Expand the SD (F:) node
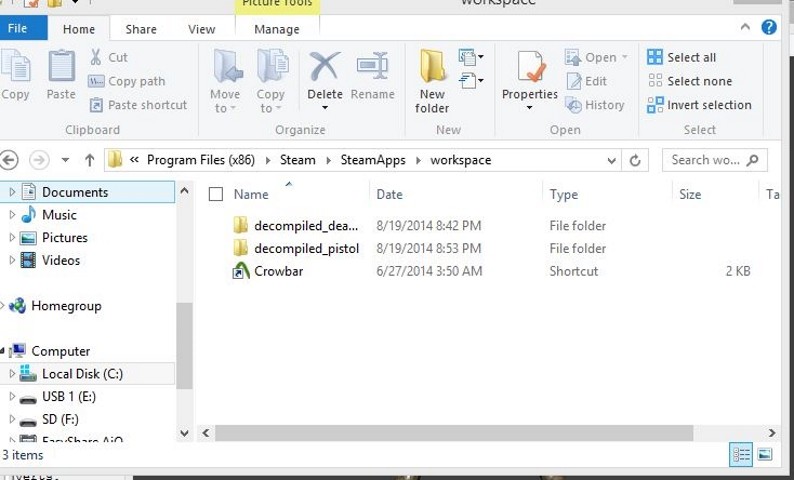Viewport: 794px width, 480px height. (12, 419)
